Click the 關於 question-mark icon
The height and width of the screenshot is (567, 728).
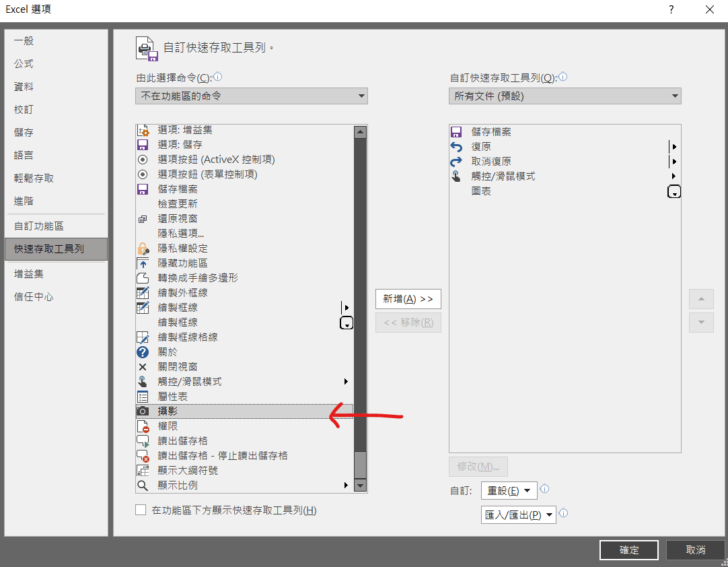[x=143, y=352]
